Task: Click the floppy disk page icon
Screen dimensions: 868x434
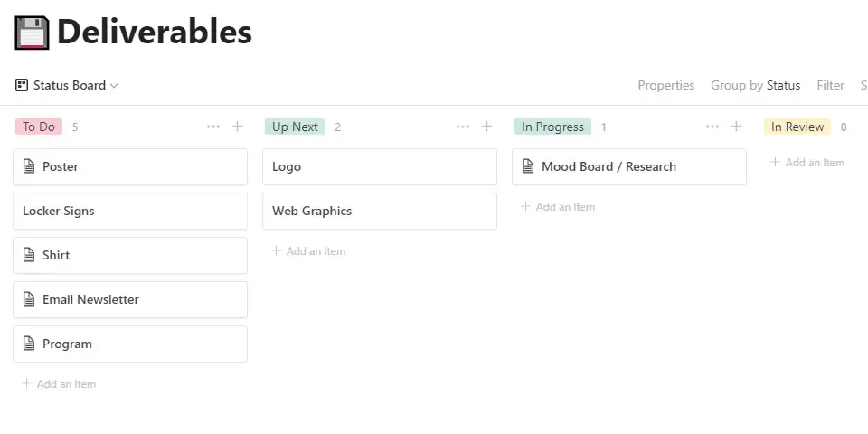Action: click(32, 33)
